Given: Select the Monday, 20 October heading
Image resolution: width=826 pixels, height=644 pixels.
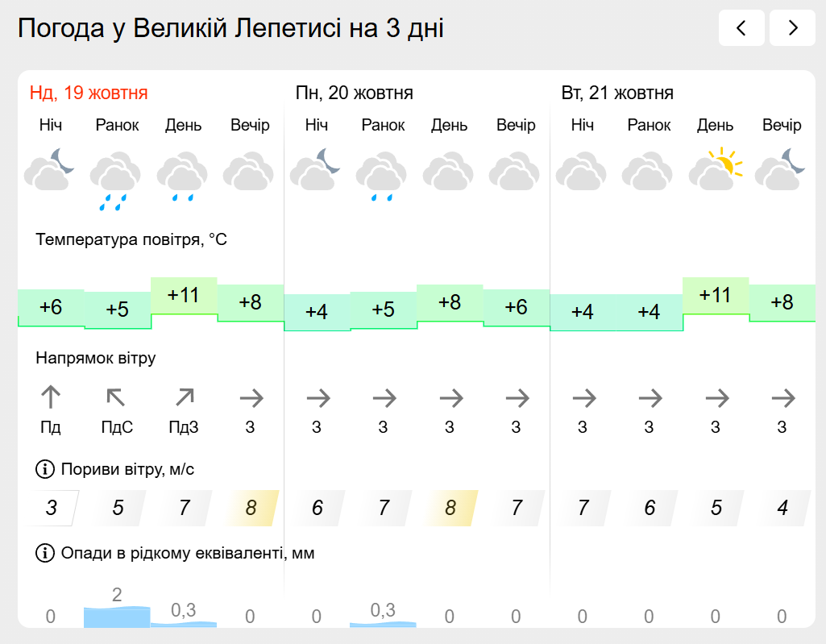Looking at the screenshot, I should [355, 93].
